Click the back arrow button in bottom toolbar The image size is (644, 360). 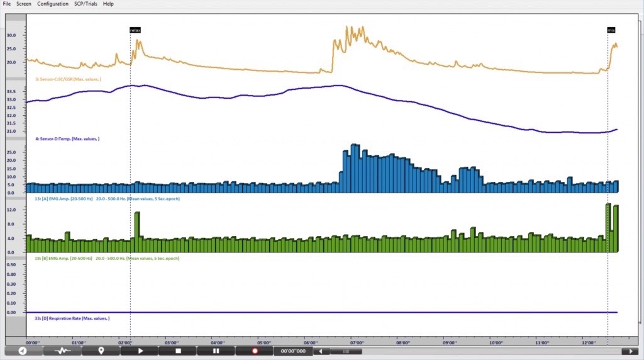pyautogui.click(x=23, y=351)
